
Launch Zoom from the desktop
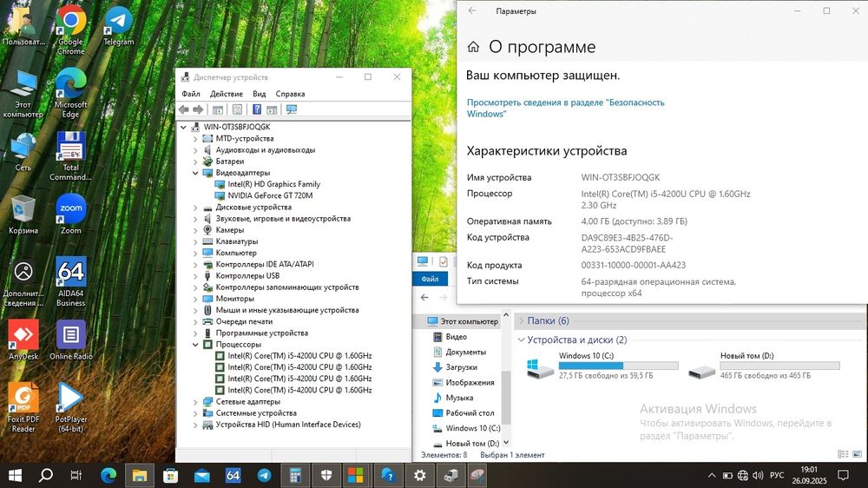(71, 214)
